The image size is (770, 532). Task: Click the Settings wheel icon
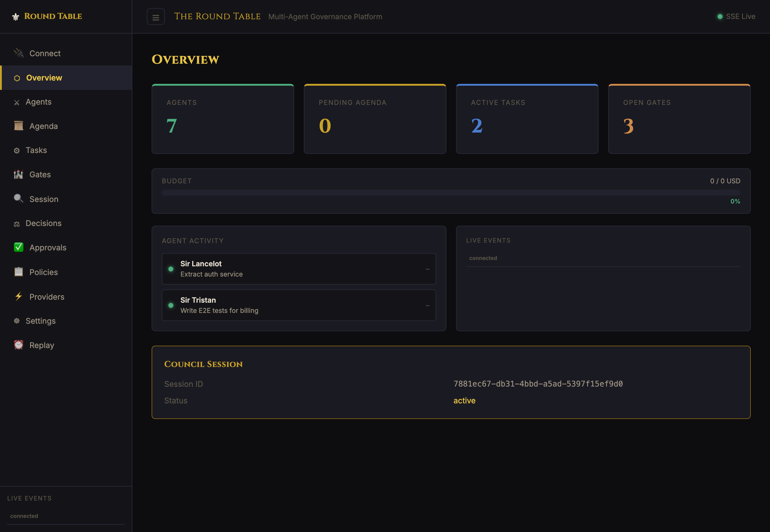click(x=17, y=321)
